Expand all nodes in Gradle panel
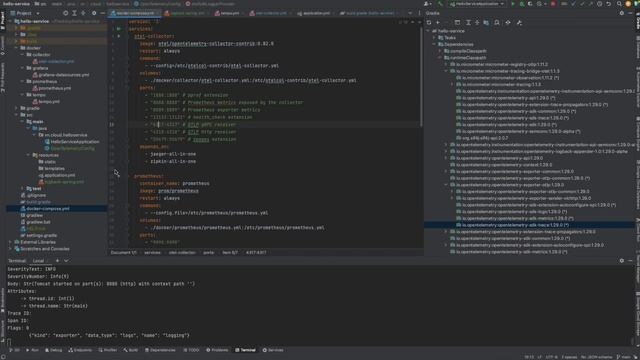Screen dimensions: 640x360 [468, 23]
